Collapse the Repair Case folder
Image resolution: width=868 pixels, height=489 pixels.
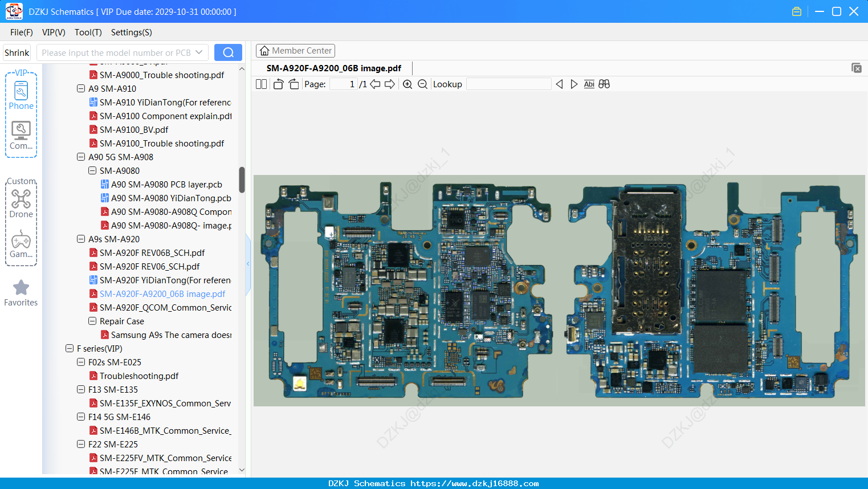pos(92,321)
